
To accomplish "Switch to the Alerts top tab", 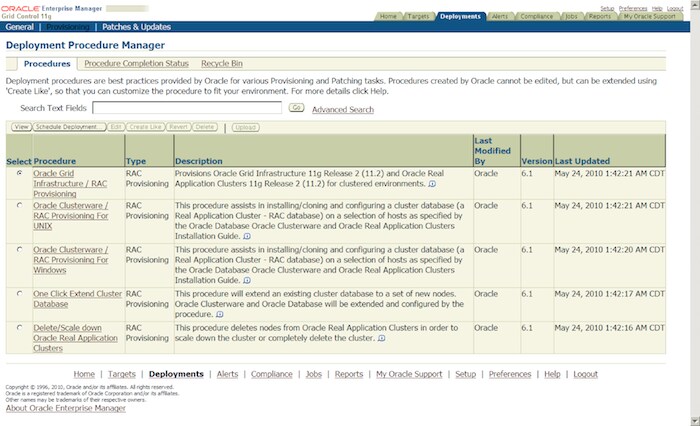I will (x=500, y=16).
